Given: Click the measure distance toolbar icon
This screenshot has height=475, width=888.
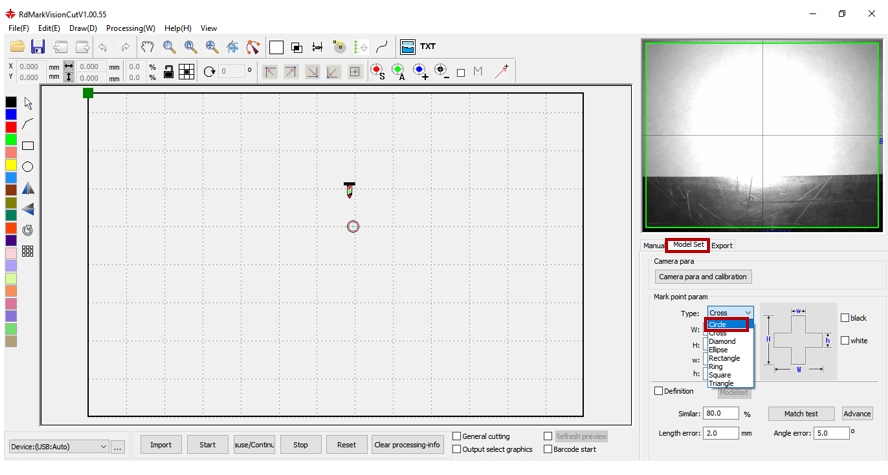Looking at the screenshot, I should click(318, 47).
